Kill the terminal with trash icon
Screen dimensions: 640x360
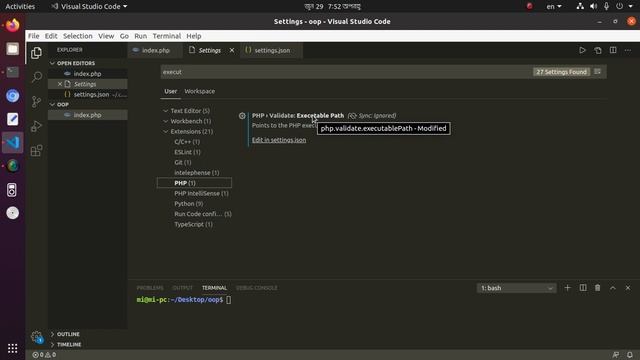pos(598,288)
